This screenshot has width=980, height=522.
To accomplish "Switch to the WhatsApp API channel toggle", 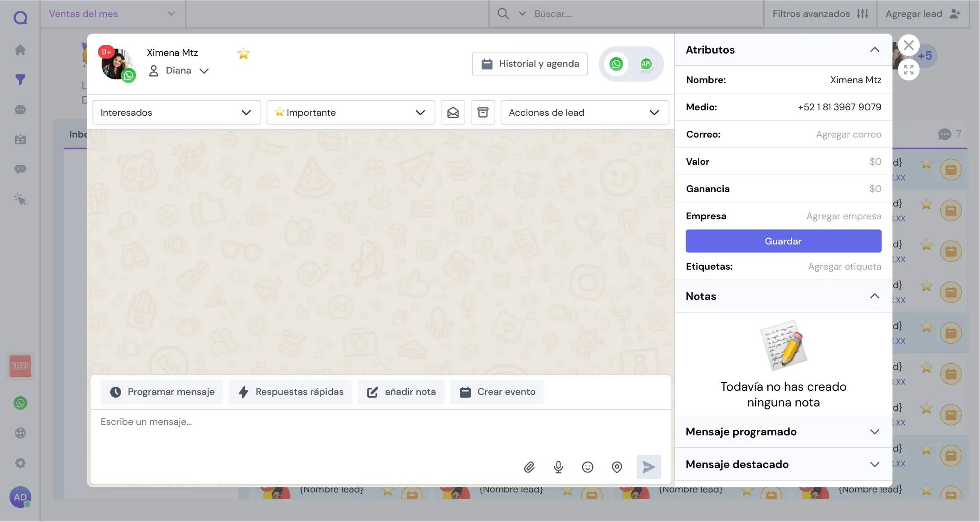I will coord(646,64).
